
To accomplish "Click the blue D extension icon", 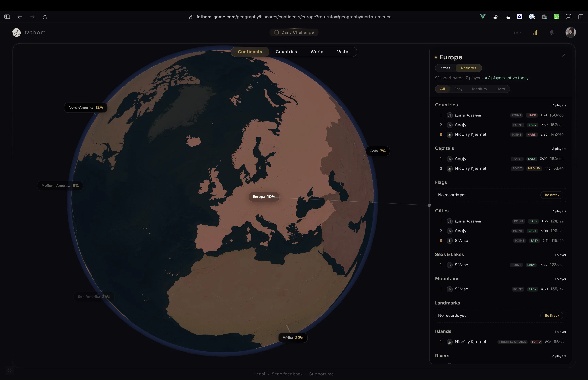I will coord(519,17).
